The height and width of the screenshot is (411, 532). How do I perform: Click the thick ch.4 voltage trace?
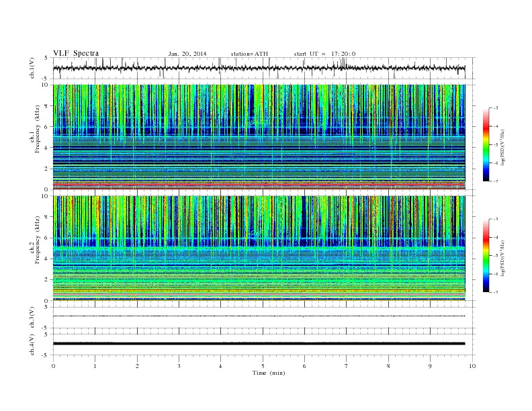click(x=259, y=344)
